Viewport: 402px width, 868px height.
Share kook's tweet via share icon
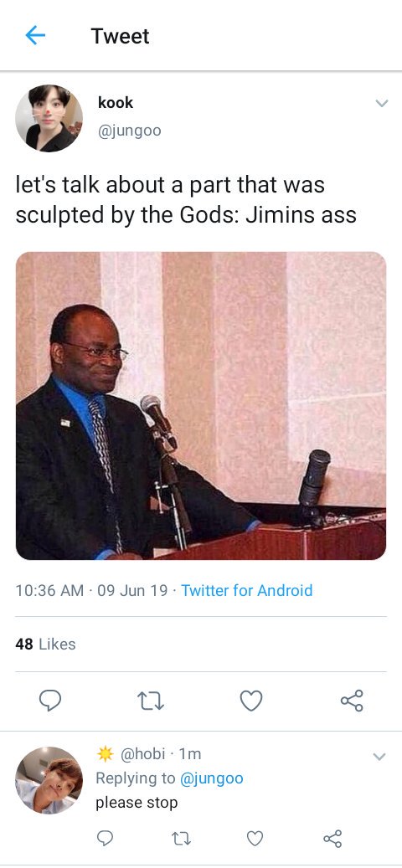[x=352, y=701]
